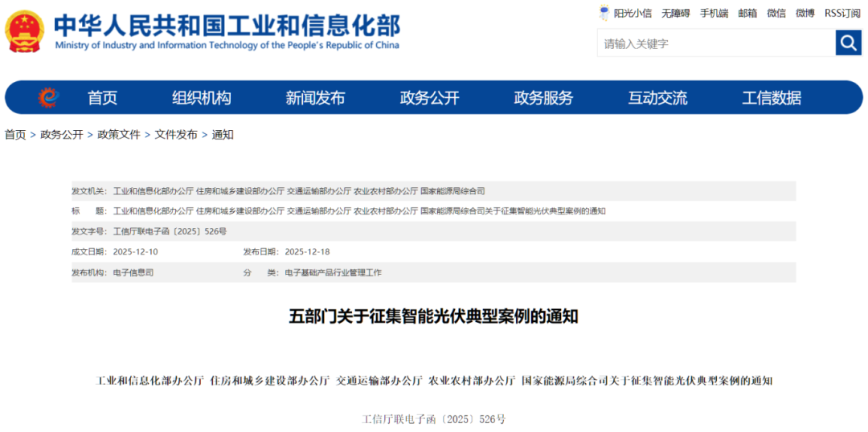This screenshot has height=432, width=868.
Task: Open the 微博 link
Action: pos(805,13)
